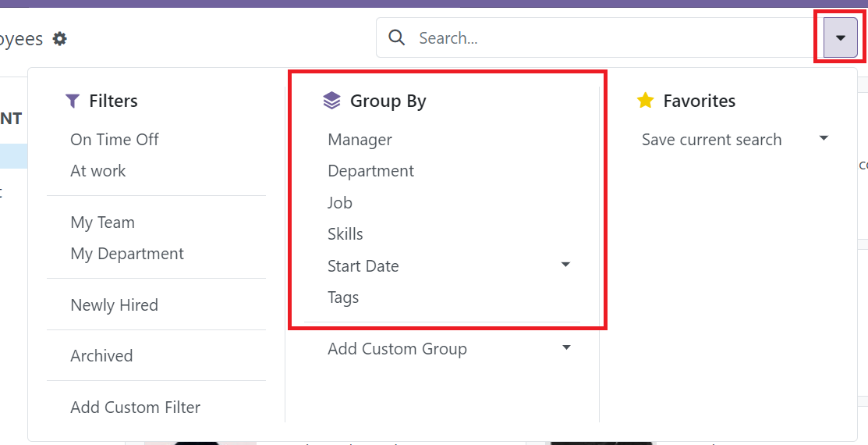Select the My Department filter
The width and height of the screenshot is (868, 445).
point(127,254)
